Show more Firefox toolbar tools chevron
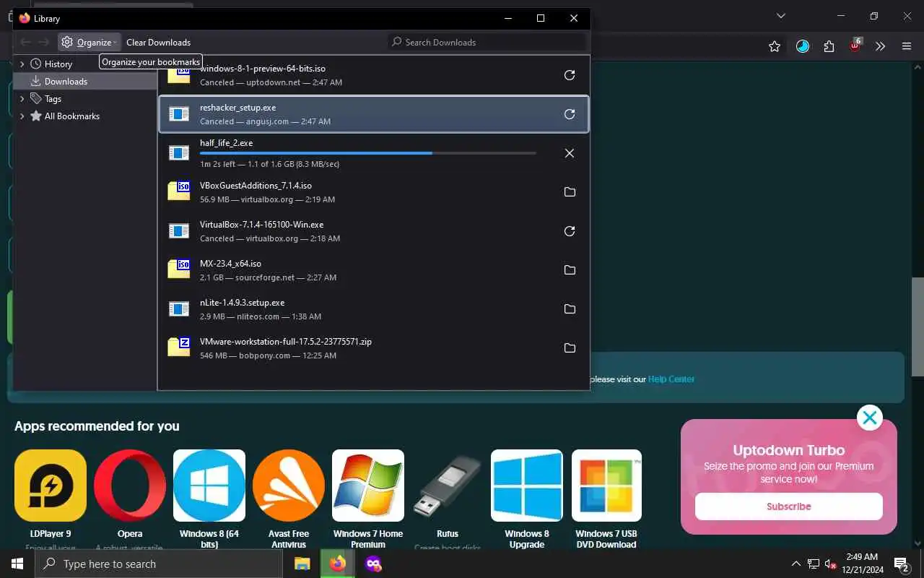 click(880, 46)
